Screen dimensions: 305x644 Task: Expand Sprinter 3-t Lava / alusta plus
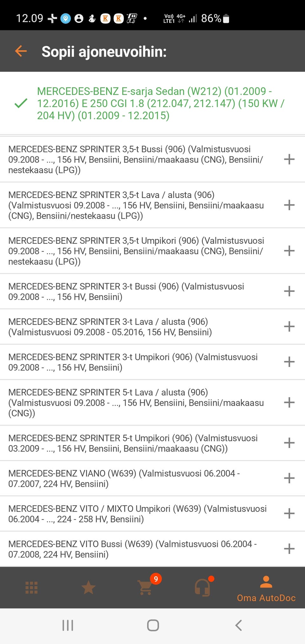pos(289,327)
